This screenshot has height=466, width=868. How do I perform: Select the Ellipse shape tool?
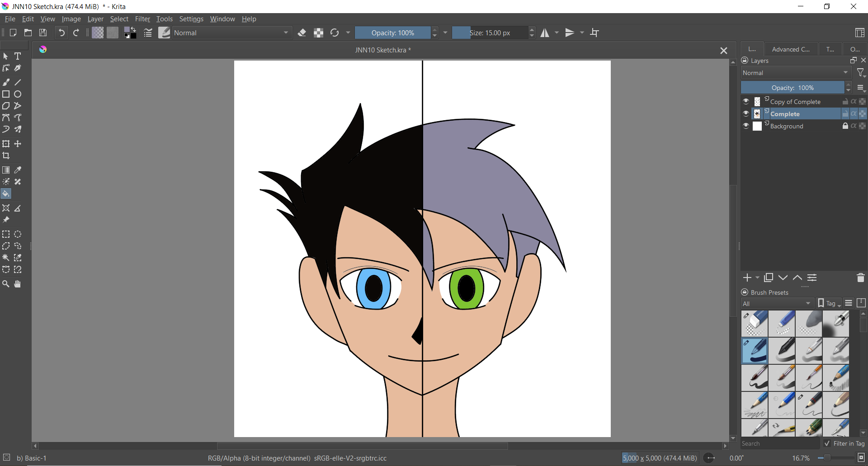coord(18,94)
